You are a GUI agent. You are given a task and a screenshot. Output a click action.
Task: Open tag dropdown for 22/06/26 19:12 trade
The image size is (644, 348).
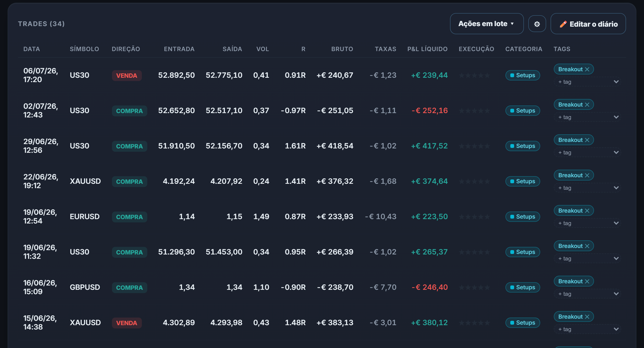[x=587, y=188]
